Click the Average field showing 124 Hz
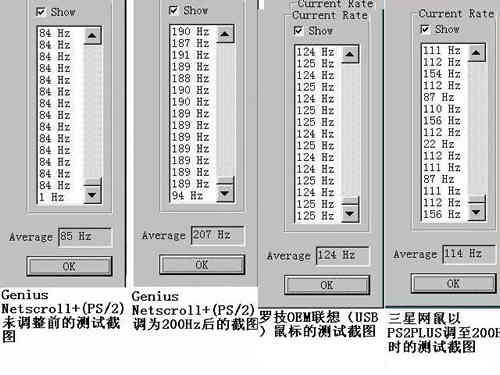 pyautogui.click(x=343, y=256)
